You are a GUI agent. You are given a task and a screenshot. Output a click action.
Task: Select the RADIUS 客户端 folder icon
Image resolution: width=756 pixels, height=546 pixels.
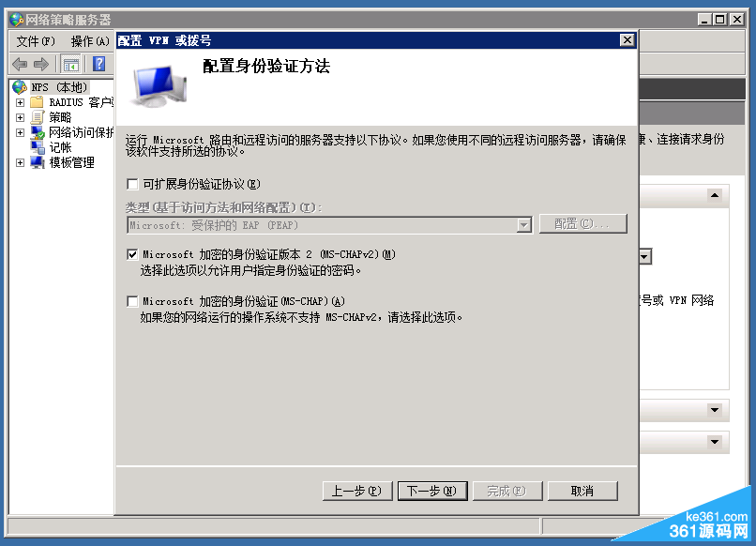click(37, 102)
